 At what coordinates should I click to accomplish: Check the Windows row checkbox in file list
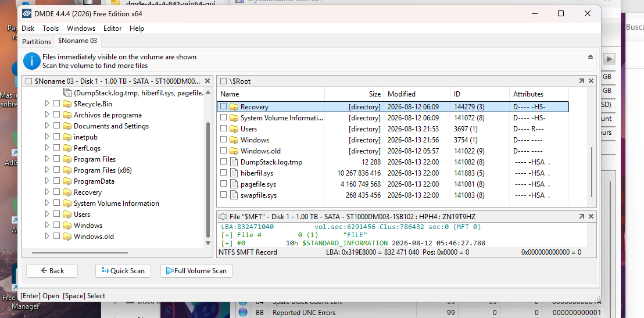[x=223, y=140]
